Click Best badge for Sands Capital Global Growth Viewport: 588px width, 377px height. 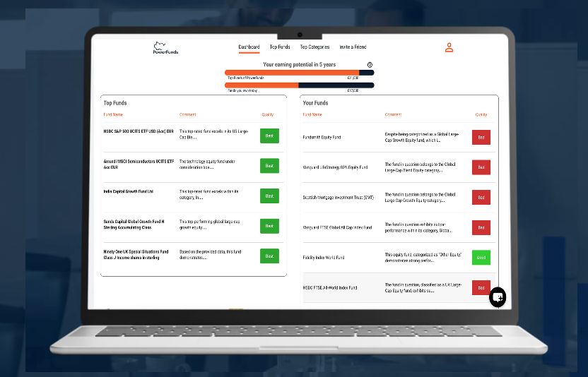tap(269, 226)
